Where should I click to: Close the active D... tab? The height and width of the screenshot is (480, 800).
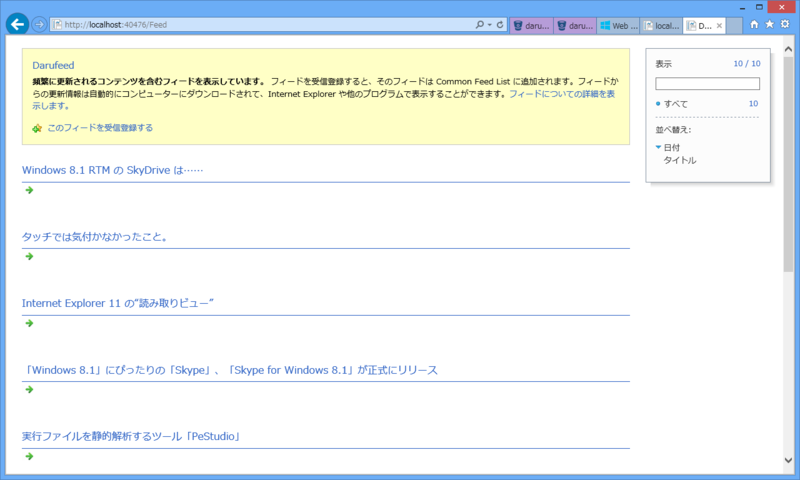719,26
